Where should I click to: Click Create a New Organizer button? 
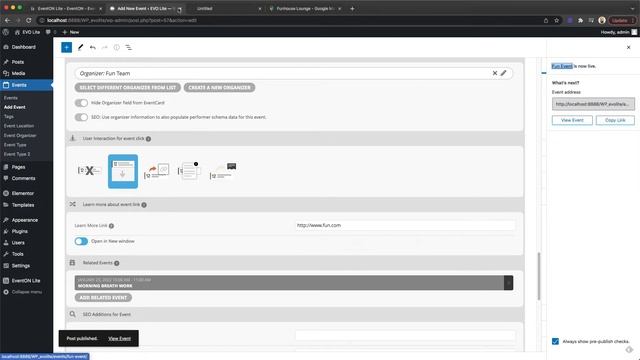click(219, 88)
